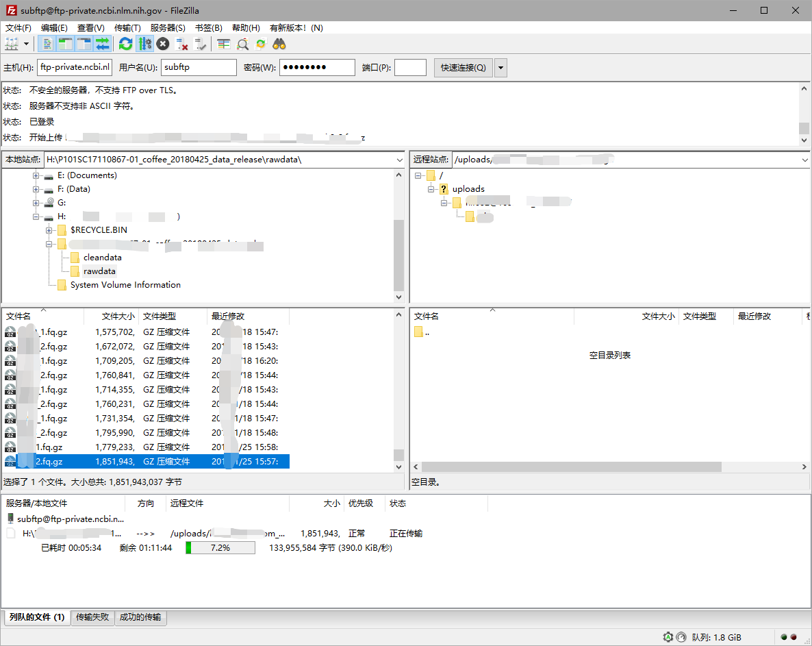Screen dimensions: 812x646
Task: Expand the $RECYCLE.BIN folder
Action: [49, 230]
